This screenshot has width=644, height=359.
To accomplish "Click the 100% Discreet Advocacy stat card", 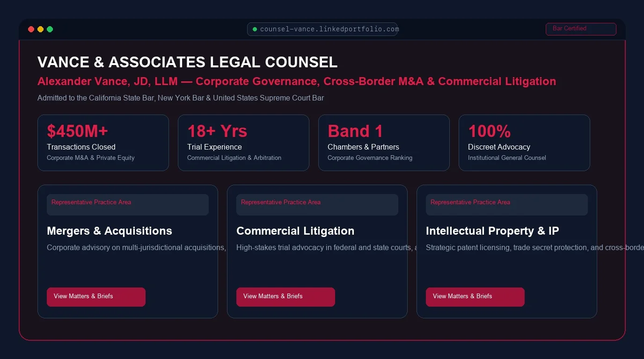I will tap(524, 143).
